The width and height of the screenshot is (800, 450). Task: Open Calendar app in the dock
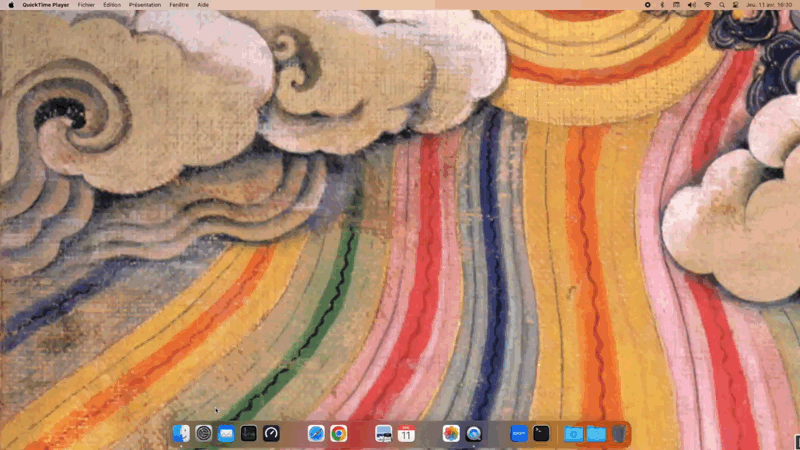coord(406,433)
